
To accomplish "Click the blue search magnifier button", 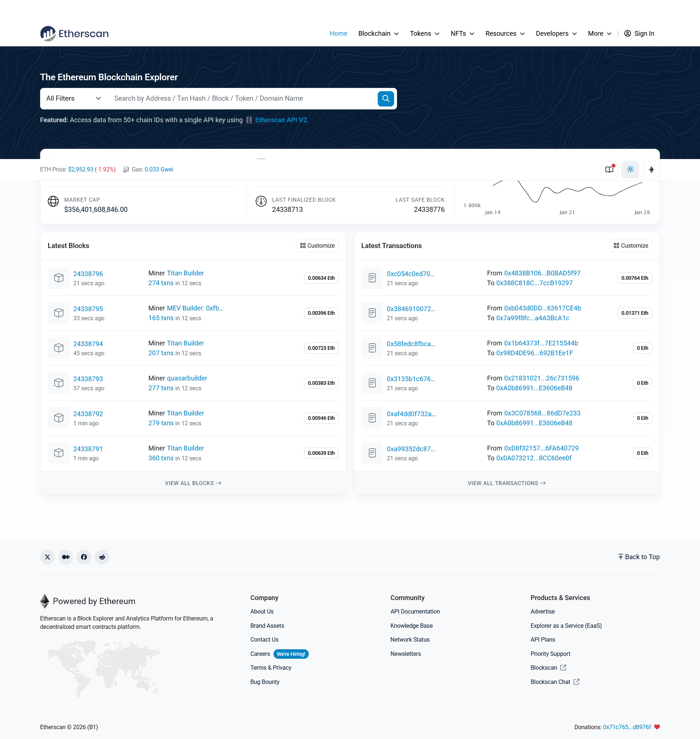I will click(x=385, y=98).
